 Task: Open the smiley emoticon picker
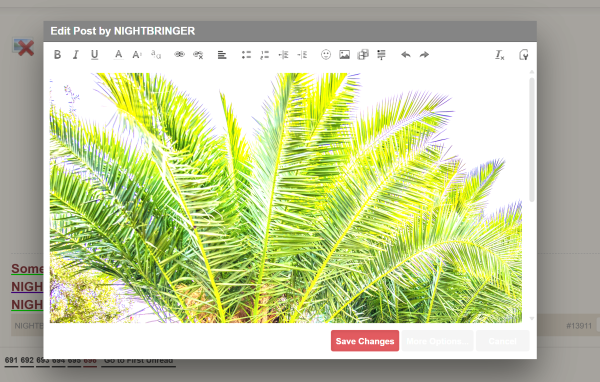pos(326,55)
